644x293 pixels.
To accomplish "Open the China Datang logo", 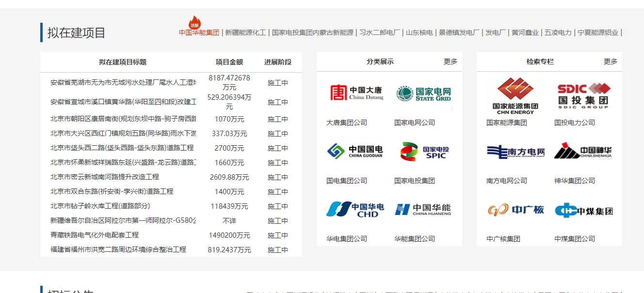I will tap(356, 93).
